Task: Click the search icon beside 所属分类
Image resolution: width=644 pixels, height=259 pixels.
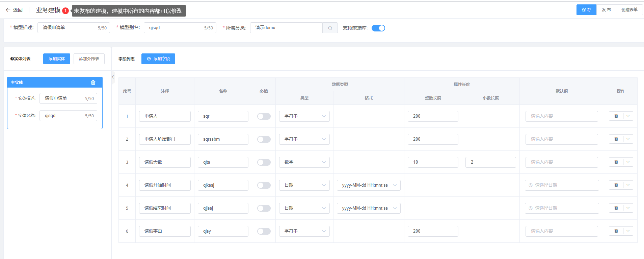Action: click(x=330, y=28)
